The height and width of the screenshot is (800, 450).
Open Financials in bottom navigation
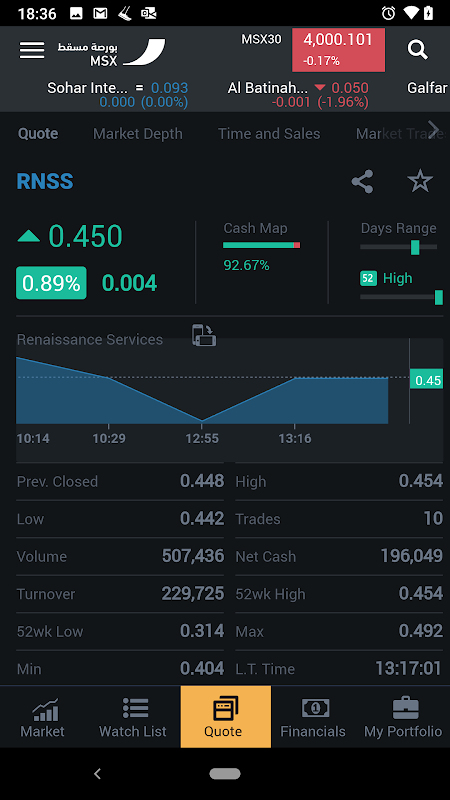pos(313,717)
